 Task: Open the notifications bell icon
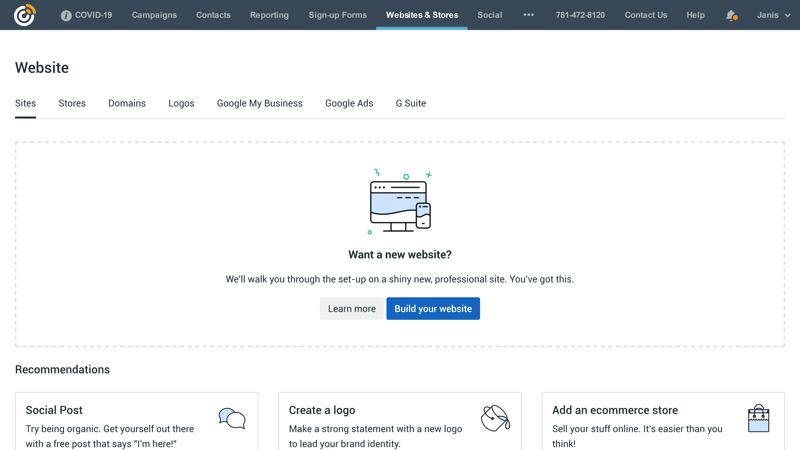[731, 15]
